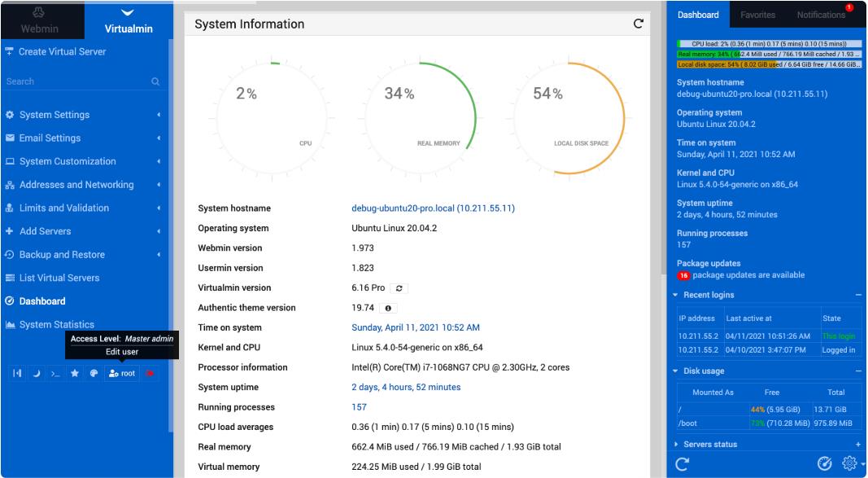Click info icon beside Authentic theme version
This screenshot has width=868, height=478.
388,308
